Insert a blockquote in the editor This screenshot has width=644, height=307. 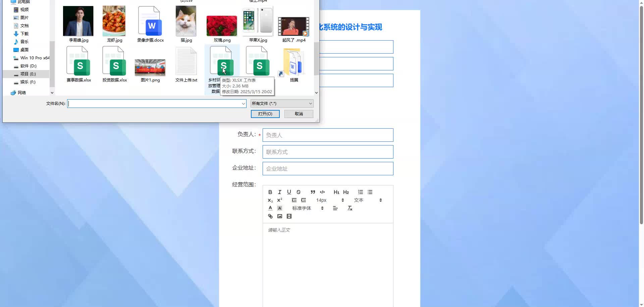tap(313, 192)
